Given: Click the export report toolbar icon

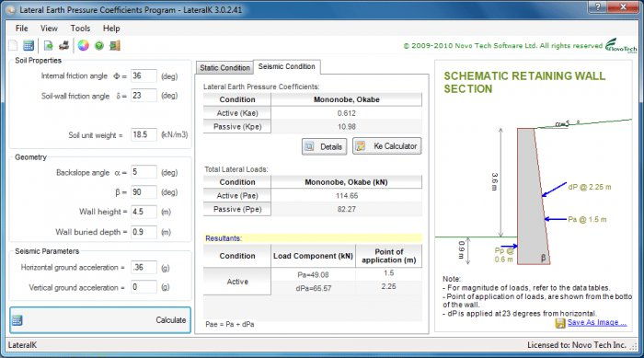Looking at the screenshot, I should coord(49,46).
